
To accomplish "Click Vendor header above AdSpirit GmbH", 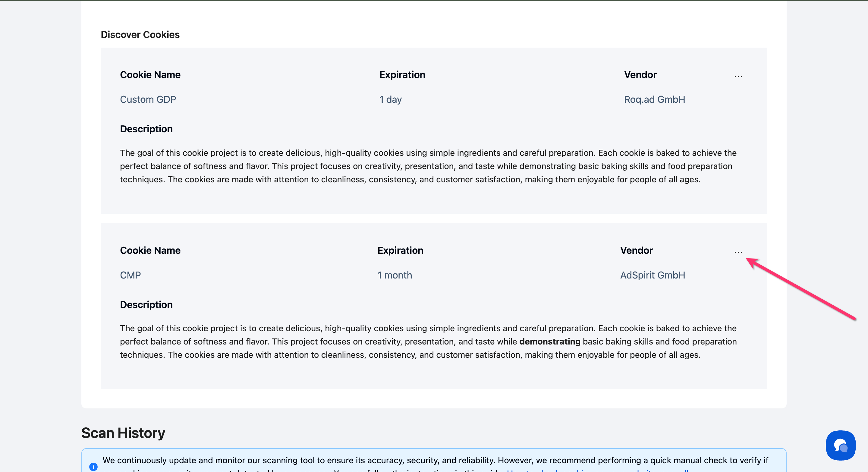I will click(x=637, y=250).
